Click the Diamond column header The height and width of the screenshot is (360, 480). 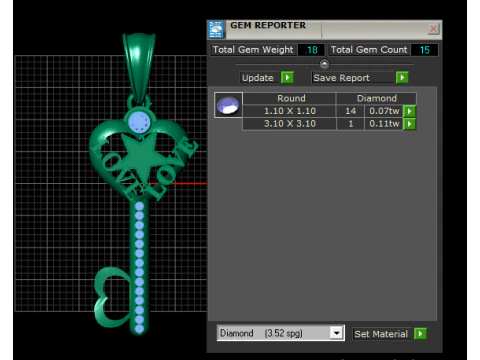pyautogui.click(x=376, y=98)
